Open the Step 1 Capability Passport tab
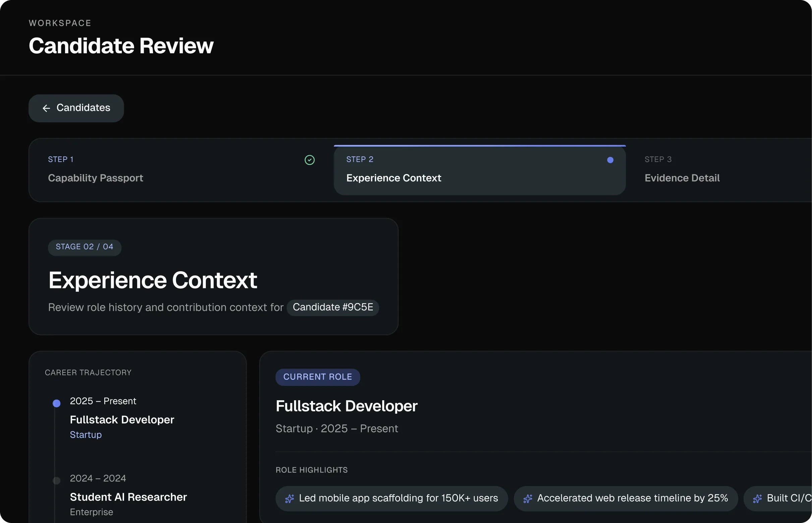 (x=181, y=170)
